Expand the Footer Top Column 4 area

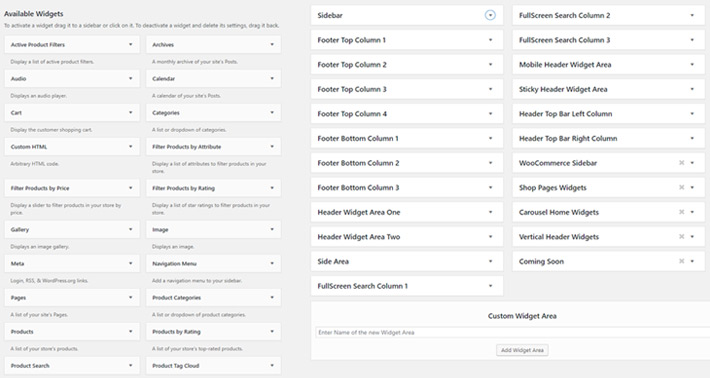coord(490,114)
